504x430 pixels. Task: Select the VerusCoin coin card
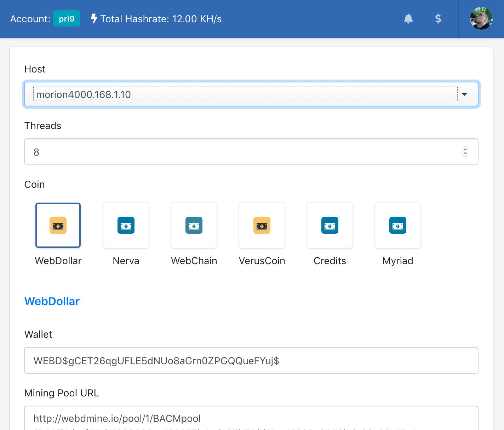coord(262,225)
